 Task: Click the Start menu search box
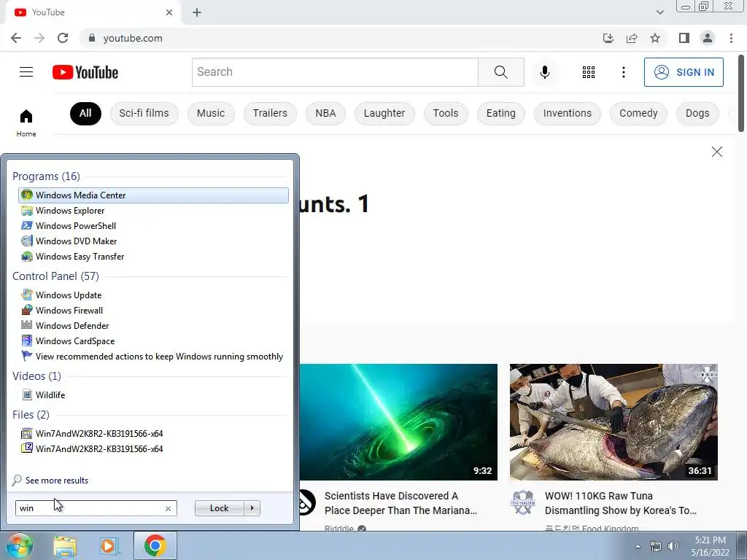coord(96,508)
